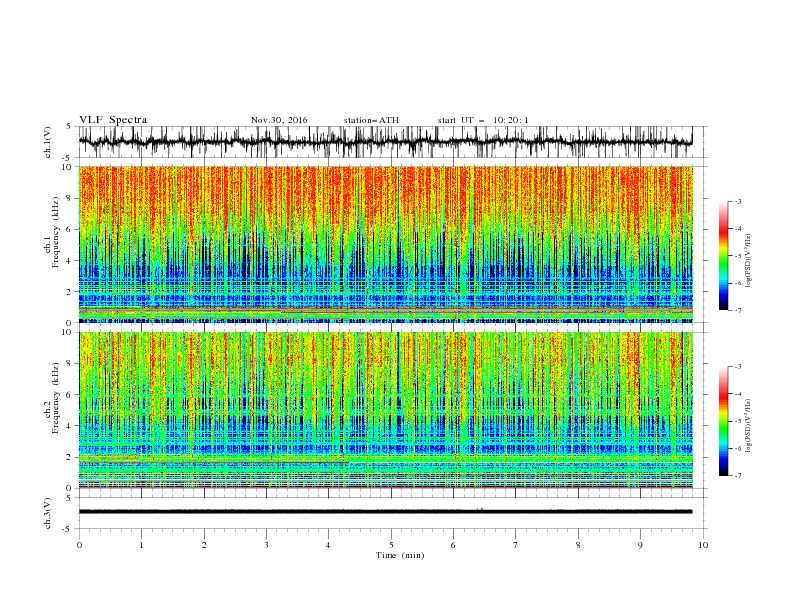Viewport: 792px width, 612px height.
Task: Click the 2 kHz tick of ch.1 spectrogram
Action: [x=70, y=292]
